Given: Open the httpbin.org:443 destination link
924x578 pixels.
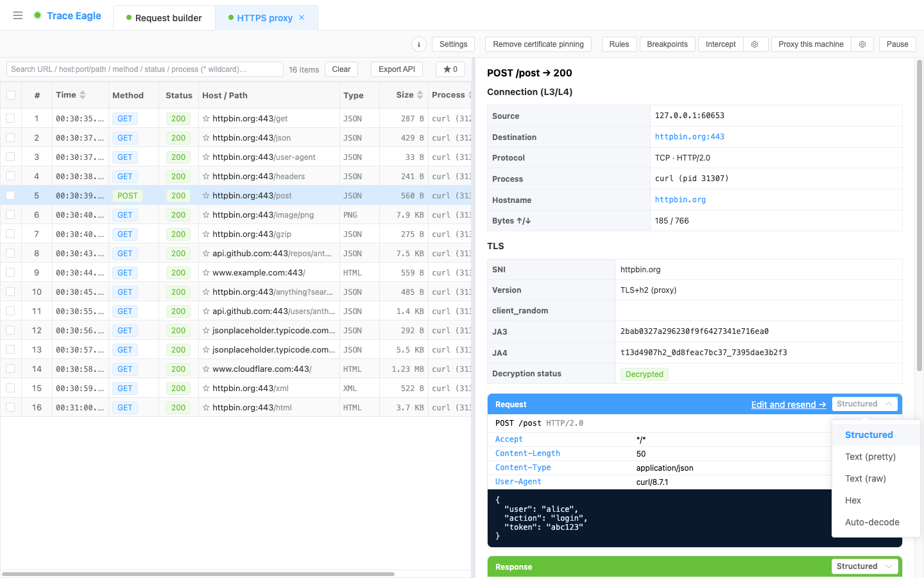Looking at the screenshot, I should click(689, 137).
